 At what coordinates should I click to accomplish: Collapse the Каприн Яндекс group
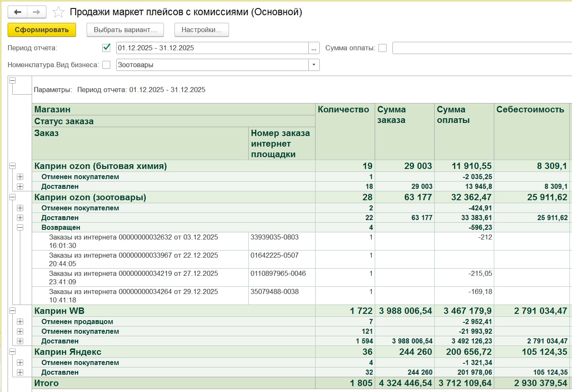coord(13,352)
